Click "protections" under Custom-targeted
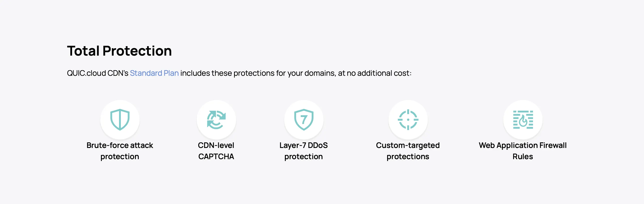This screenshot has width=644, height=204. point(408,157)
